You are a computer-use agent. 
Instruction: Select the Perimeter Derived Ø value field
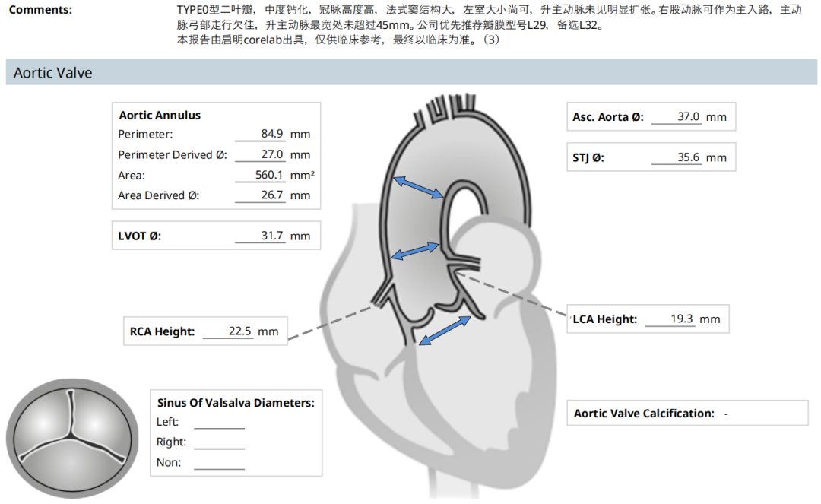[x=272, y=154]
